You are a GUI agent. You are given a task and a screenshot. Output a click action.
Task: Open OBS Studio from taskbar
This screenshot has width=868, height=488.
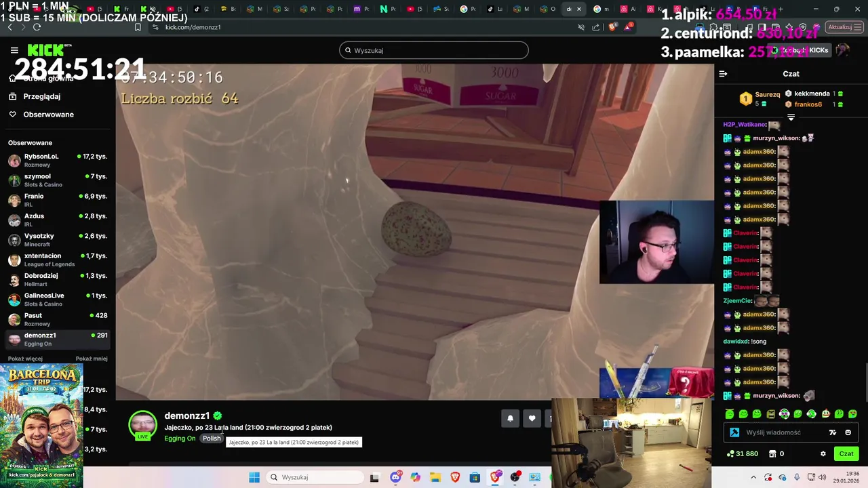[x=516, y=477]
